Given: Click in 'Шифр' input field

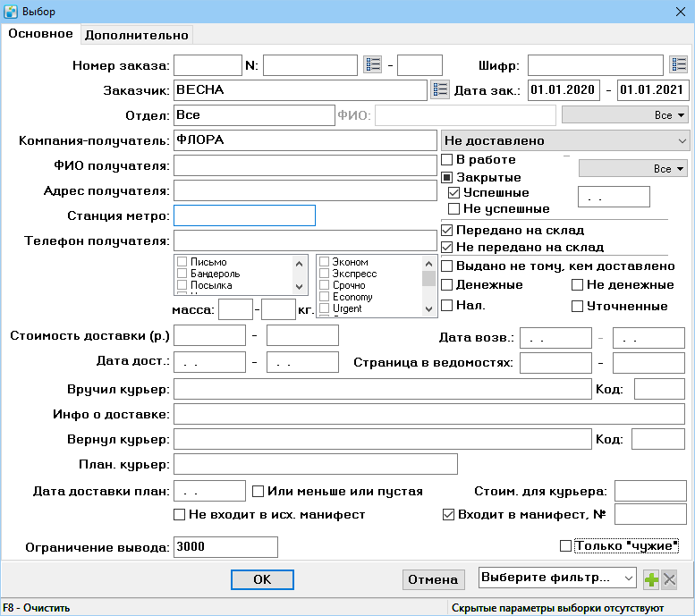Looking at the screenshot, I should 596,65.
